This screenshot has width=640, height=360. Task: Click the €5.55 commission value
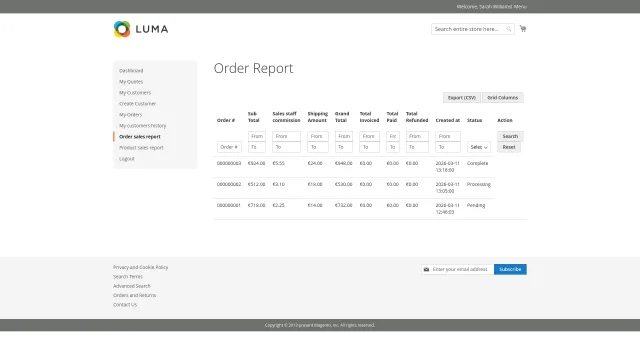[x=279, y=163]
